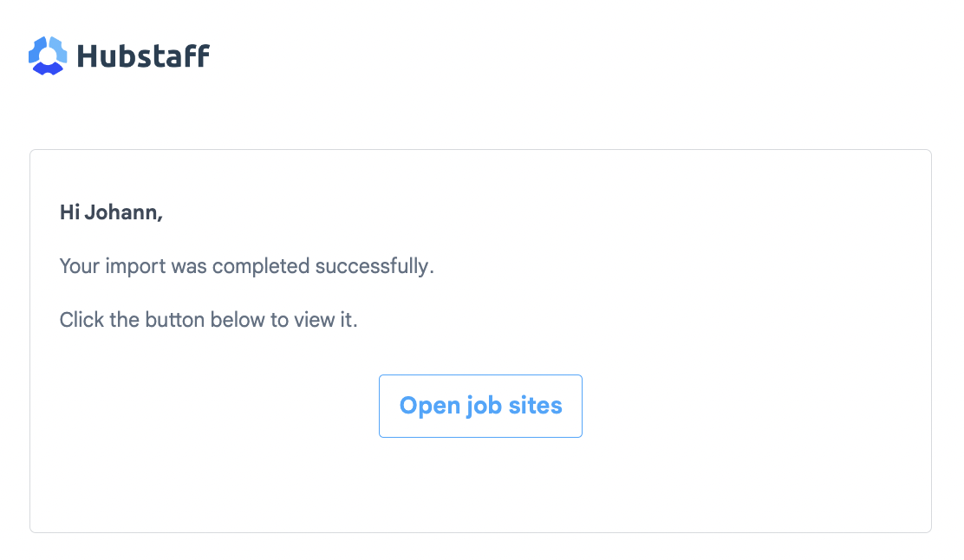
Task: Open job sites via the blue button
Action: 480,406
